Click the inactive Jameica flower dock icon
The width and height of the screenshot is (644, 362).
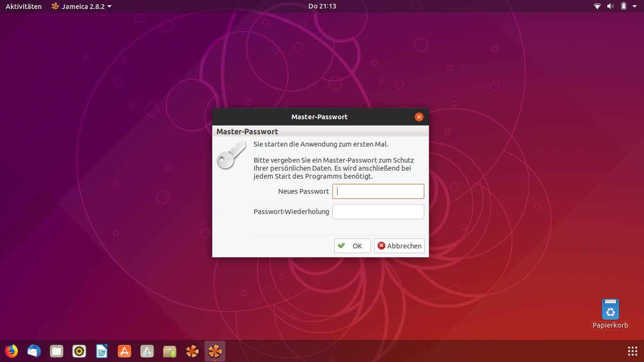192,351
